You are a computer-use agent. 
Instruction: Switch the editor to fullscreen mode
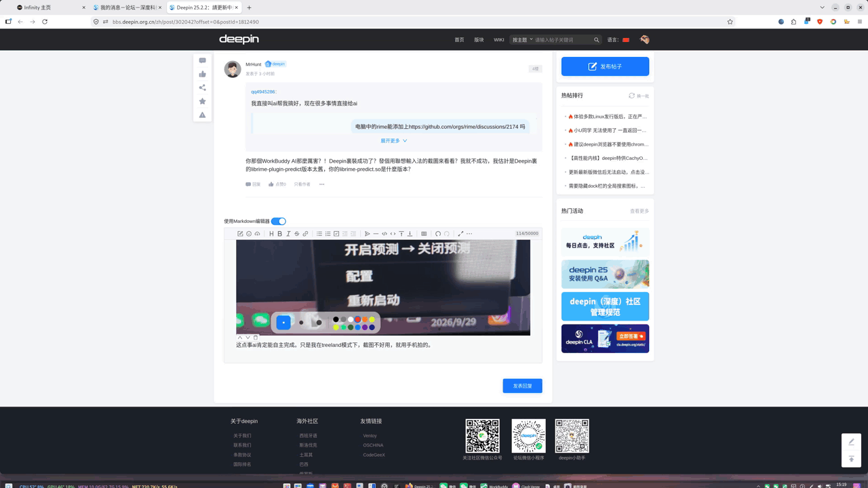460,234
